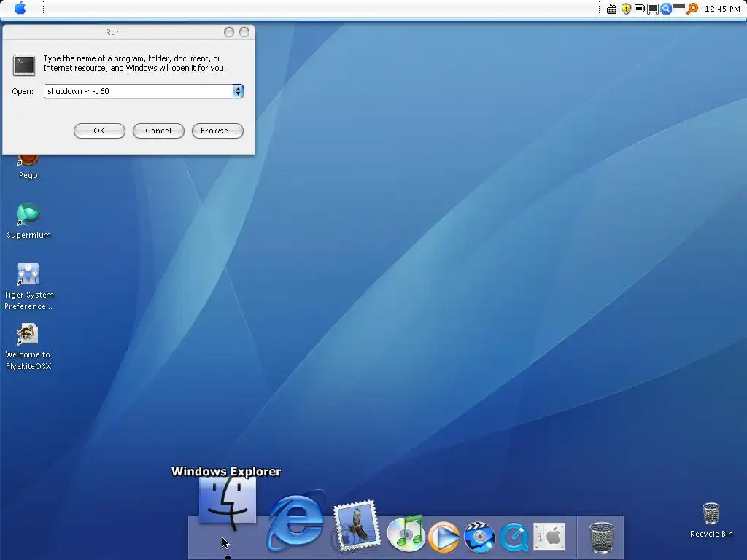Click the monitor display tray icon
747x560 pixels.
pyautogui.click(x=653, y=9)
